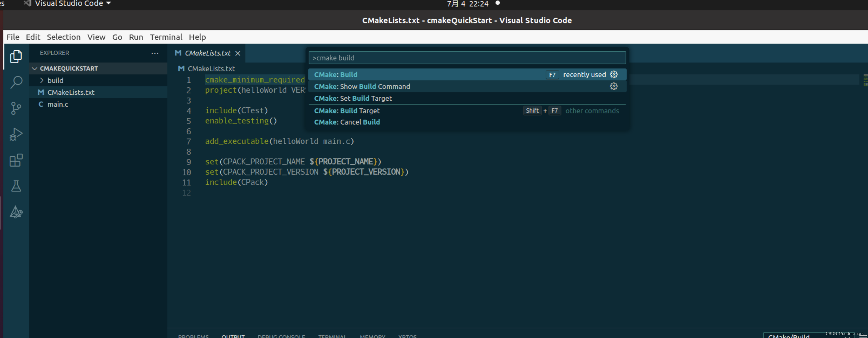Open the Source Control view
Image resolution: width=868 pixels, height=338 pixels.
(16, 108)
